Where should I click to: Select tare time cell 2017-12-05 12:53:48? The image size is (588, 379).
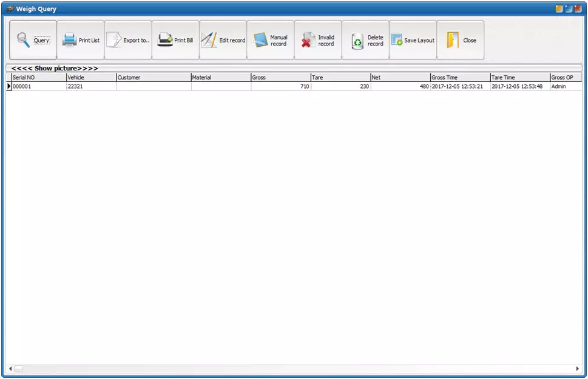click(520, 86)
